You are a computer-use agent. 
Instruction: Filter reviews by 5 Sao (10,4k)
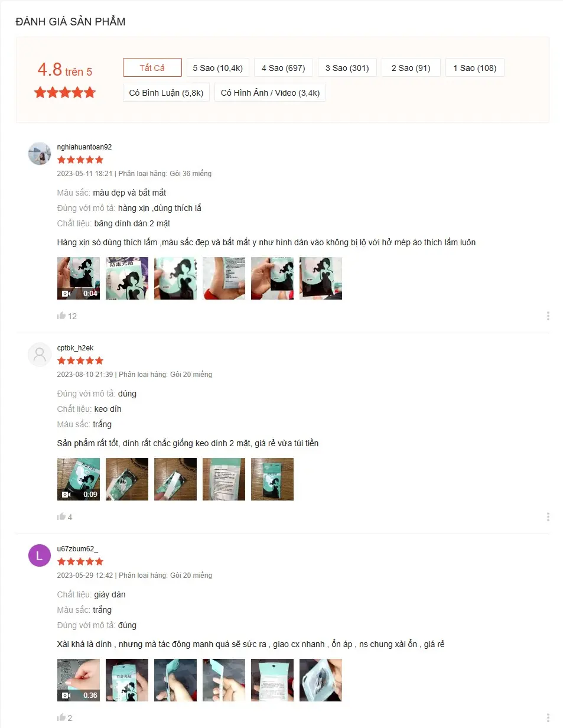(x=218, y=67)
